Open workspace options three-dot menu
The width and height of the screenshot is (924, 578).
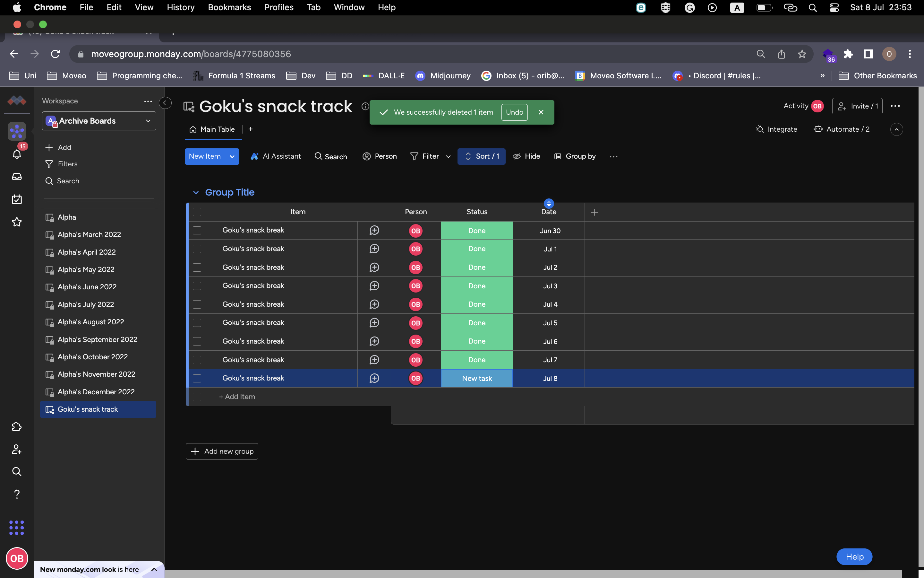click(x=148, y=101)
